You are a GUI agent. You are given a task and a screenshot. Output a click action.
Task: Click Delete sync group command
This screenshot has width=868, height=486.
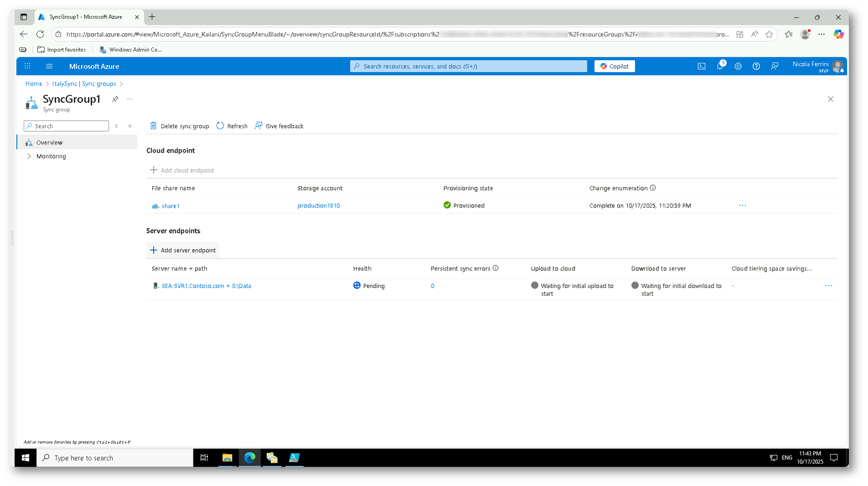tap(180, 126)
